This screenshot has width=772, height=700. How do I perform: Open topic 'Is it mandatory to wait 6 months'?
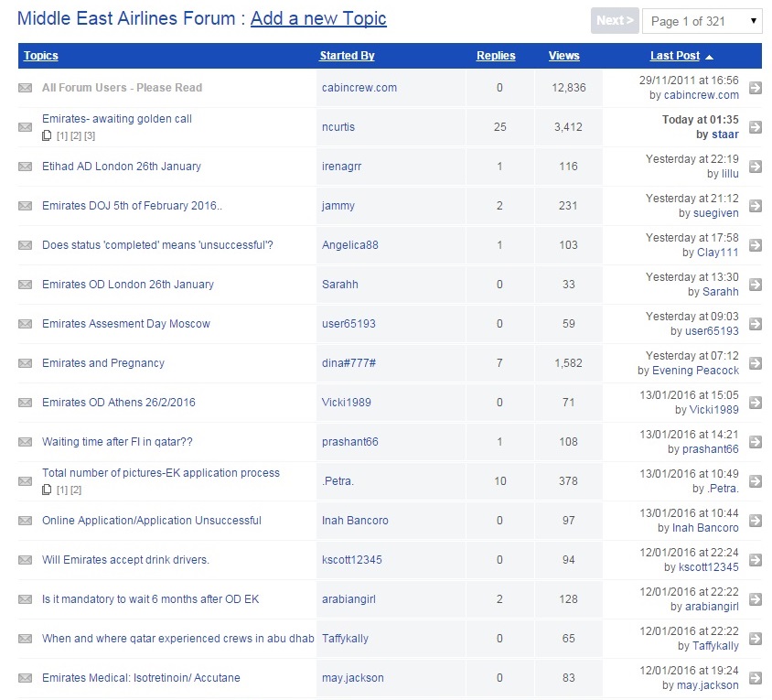pos(151,599)
